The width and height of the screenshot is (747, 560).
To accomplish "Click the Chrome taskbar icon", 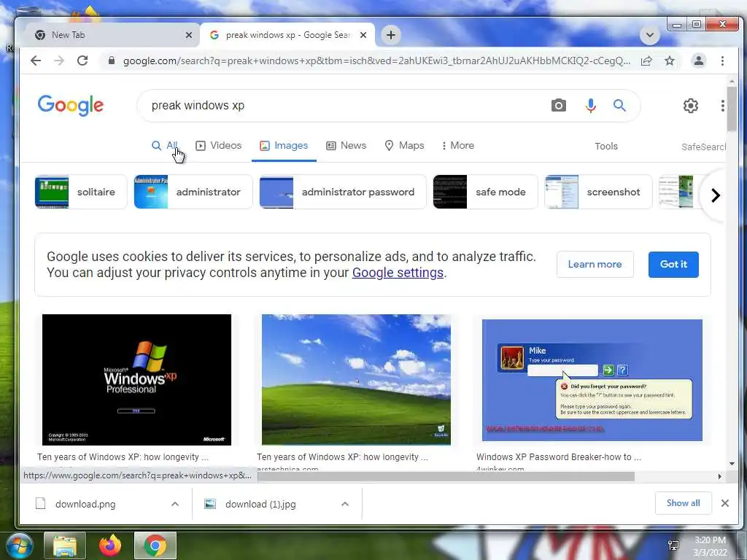I will [155, 545].
